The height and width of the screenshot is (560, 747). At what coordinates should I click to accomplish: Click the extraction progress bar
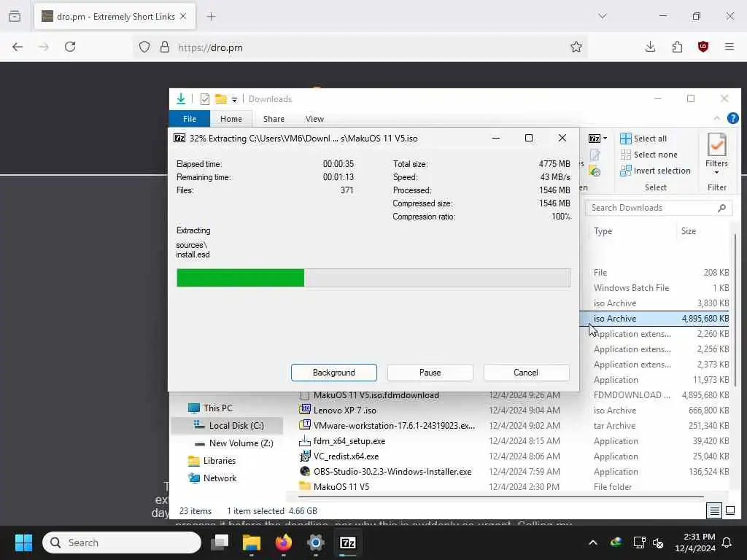[x=373, y=278]
